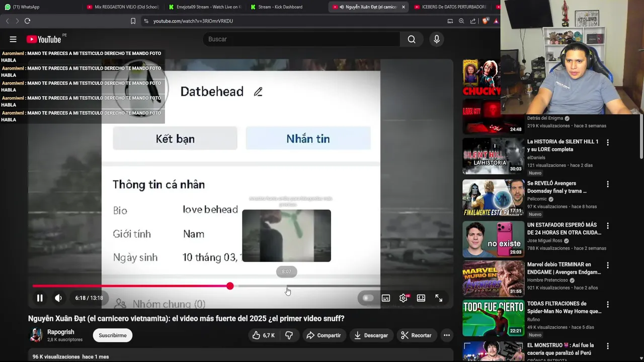Go to the YouTube home logo
The width and height of the screenshot is (644, 362).
click(44, 39)
